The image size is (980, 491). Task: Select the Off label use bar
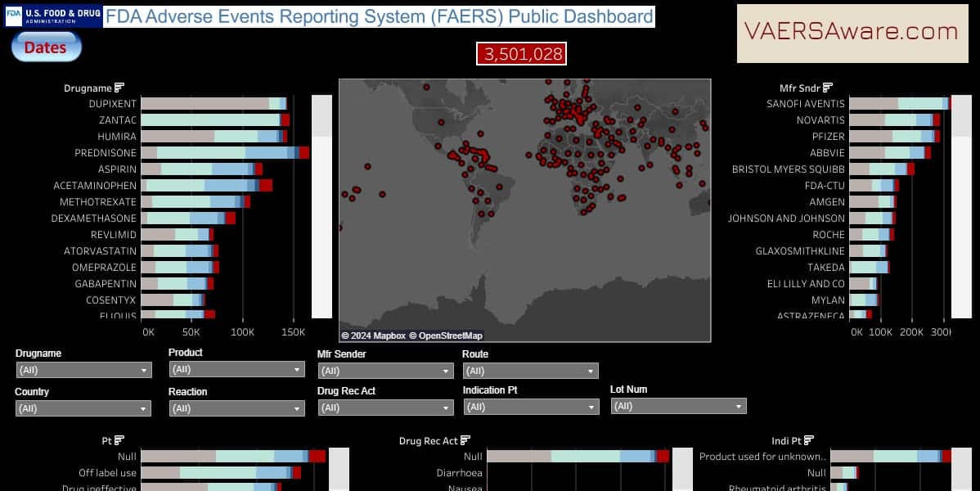coord(221,473)
